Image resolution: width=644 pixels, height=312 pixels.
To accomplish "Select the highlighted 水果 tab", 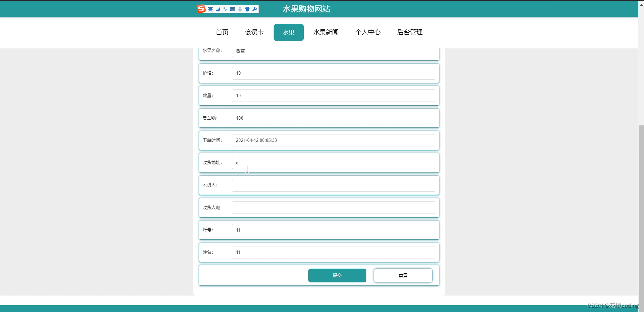I will click(x=288, y=32).
